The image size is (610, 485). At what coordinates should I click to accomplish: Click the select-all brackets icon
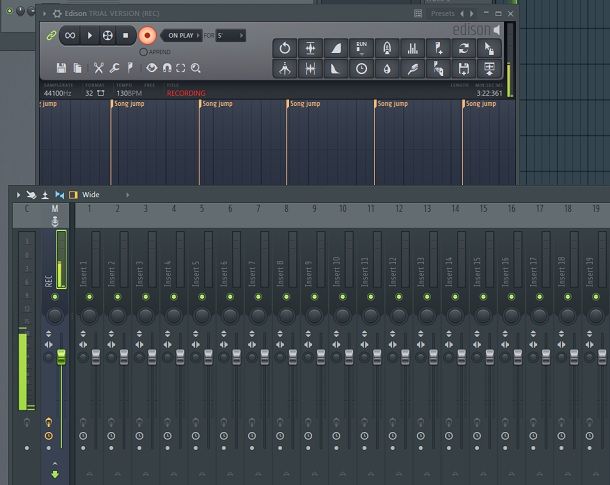tap(181, 68)
